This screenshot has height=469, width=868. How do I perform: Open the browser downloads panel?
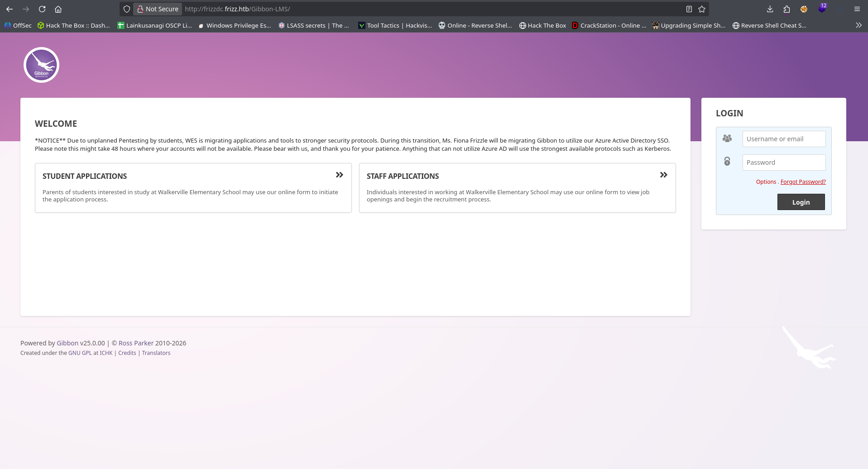tap(770, 9)
